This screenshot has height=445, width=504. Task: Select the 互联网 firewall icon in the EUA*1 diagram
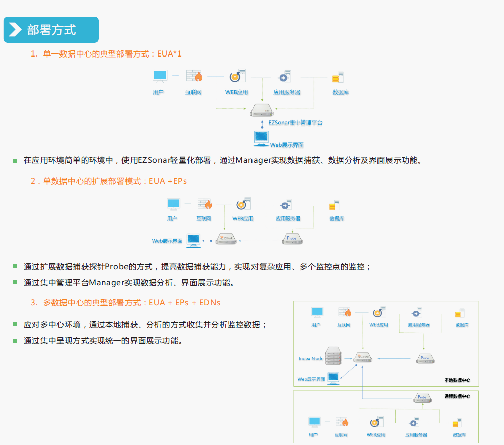(194, 76)
